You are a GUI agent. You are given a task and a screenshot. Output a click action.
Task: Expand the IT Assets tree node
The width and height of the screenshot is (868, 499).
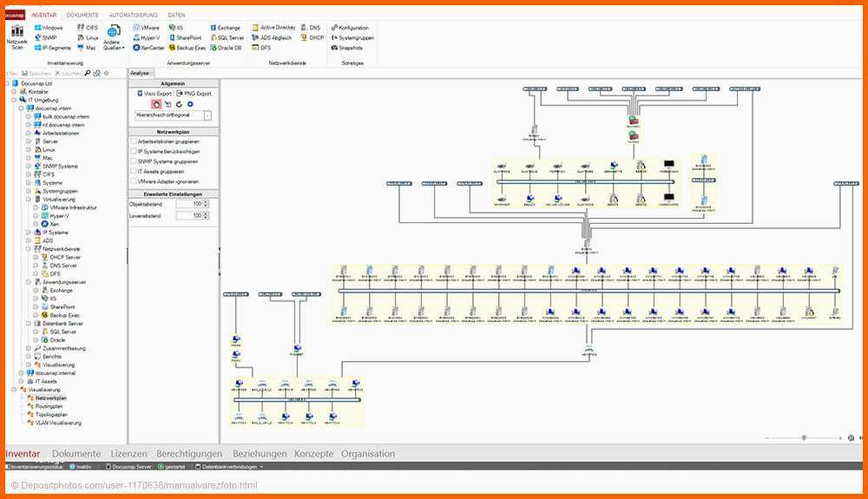tap(21, 382)
